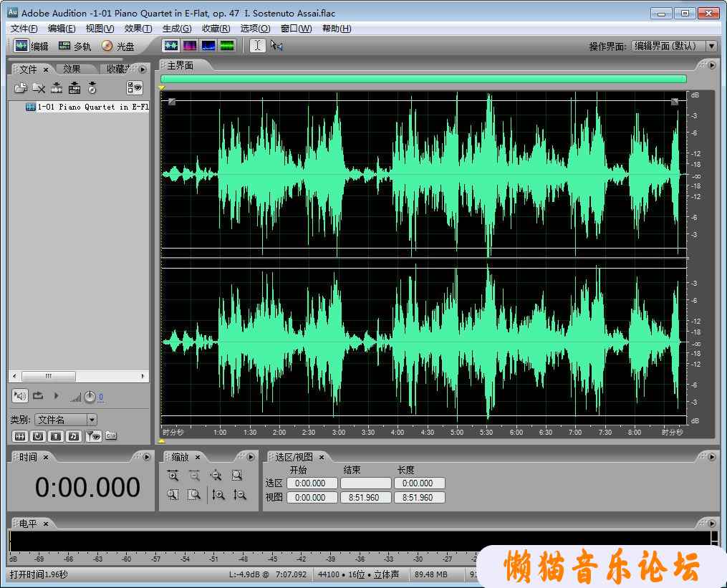Select spectral pan display mode

pos(208,45)
